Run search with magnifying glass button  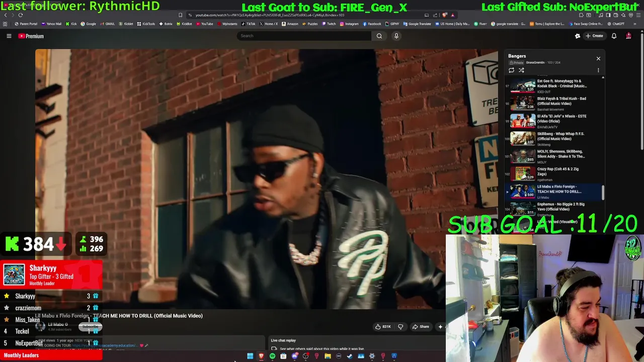(x=379, y=36)
